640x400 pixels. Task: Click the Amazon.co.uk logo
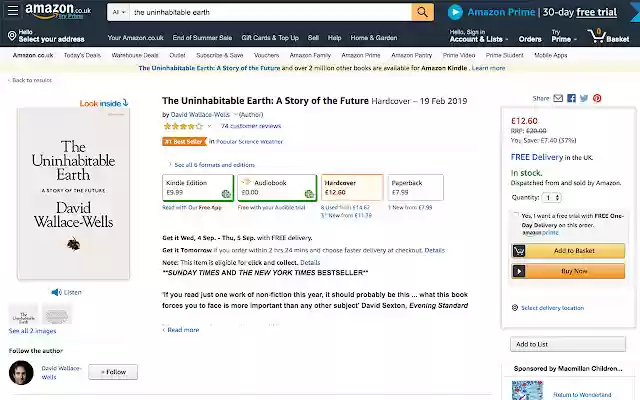coord(58,11)
